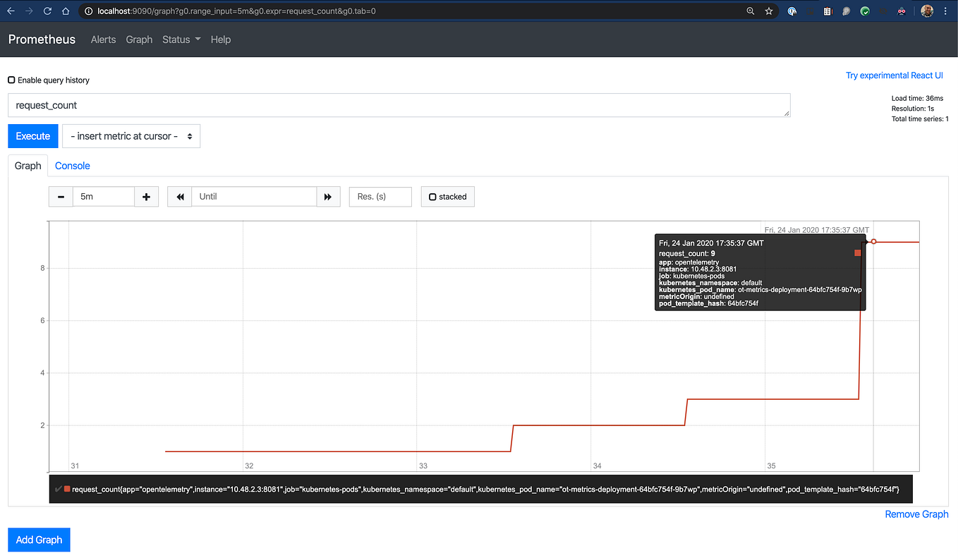Bookmark the page with the star icon

point(768,11)
